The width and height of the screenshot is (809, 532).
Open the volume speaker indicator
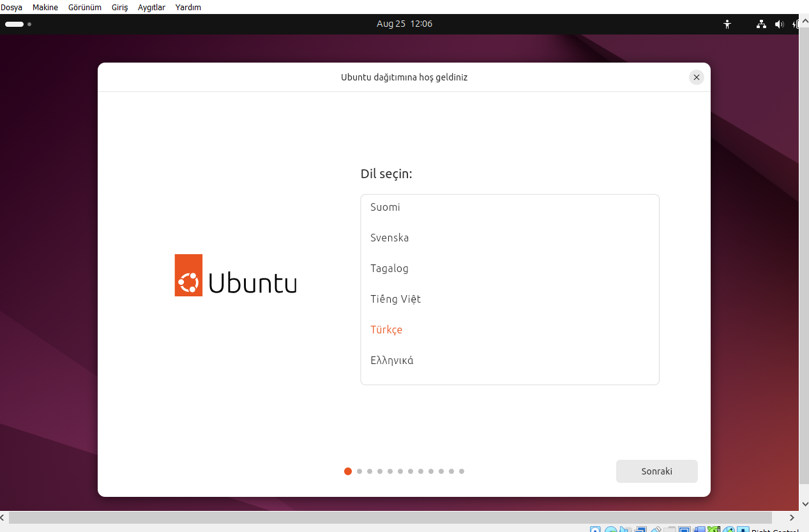pyautogui.click(x=779, y=24)
